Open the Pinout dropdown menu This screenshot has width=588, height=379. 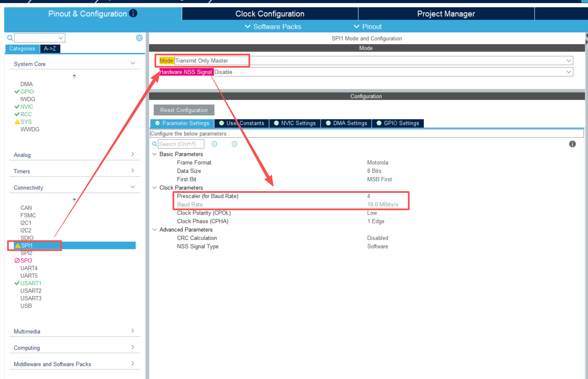coord(368,27)
